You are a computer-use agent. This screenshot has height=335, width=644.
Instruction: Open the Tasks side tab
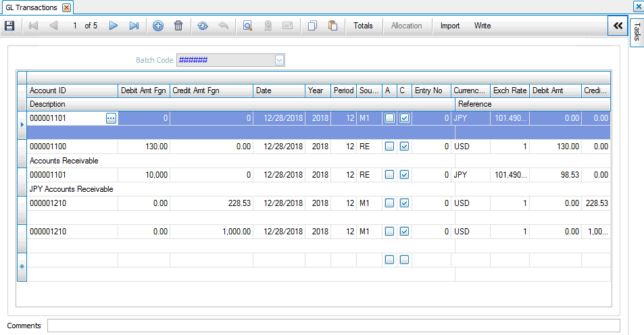click(x=637, y=32)
